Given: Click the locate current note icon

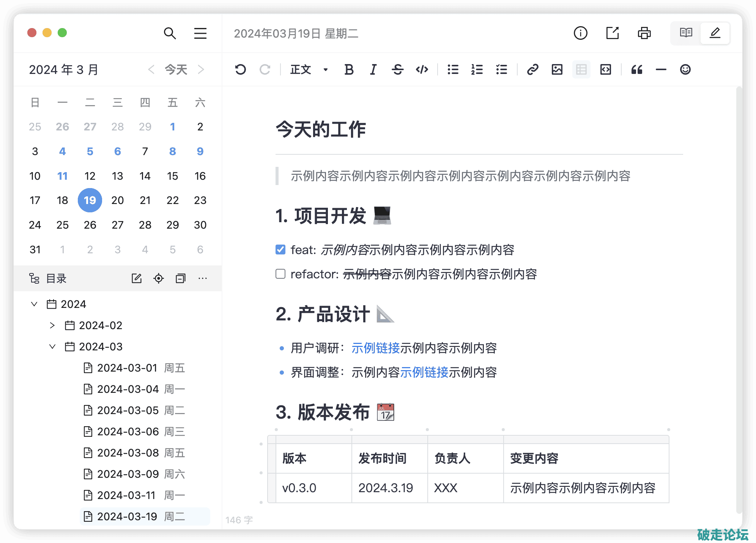Looking at the screenshot, I should (159, 279).
